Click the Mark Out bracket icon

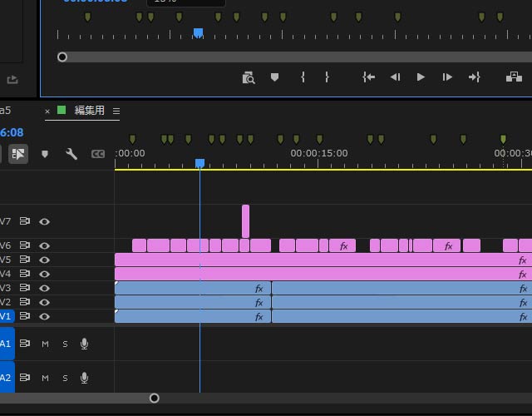point(327,77)
